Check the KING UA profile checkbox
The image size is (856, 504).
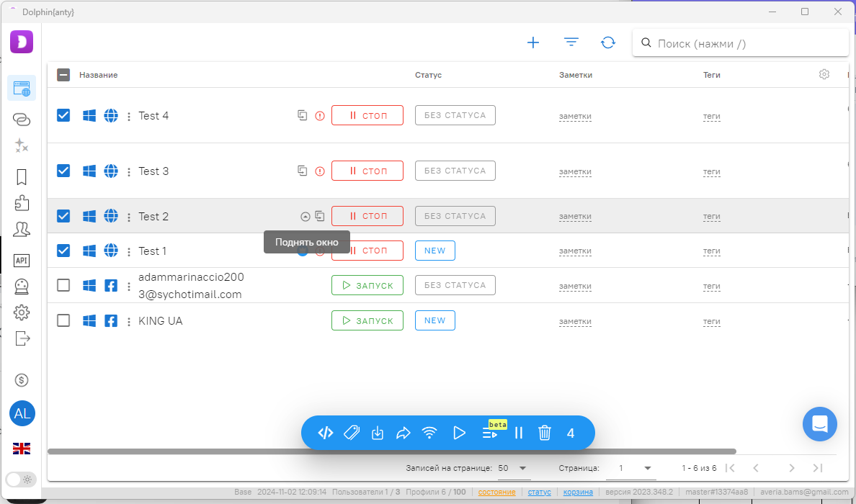point(63,320)
